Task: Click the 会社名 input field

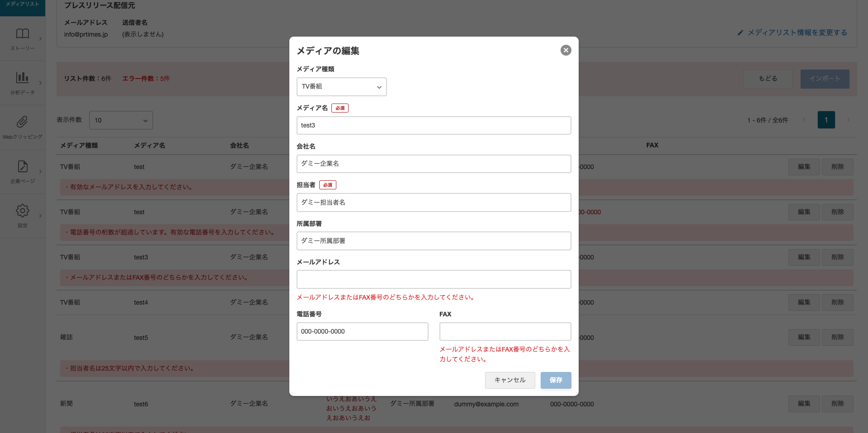Action: click(434, 164)
